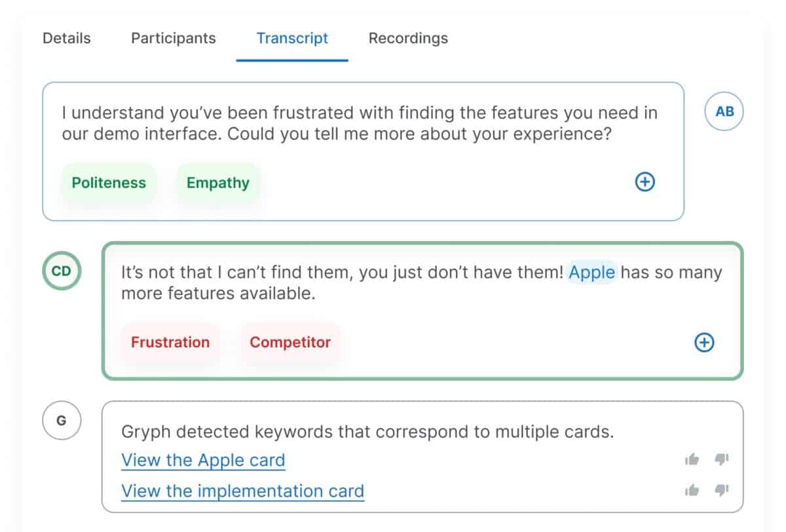Viewport: 786px width, 532px height.
Task: Switch to the Participants tab
Action: click(174, 38)
